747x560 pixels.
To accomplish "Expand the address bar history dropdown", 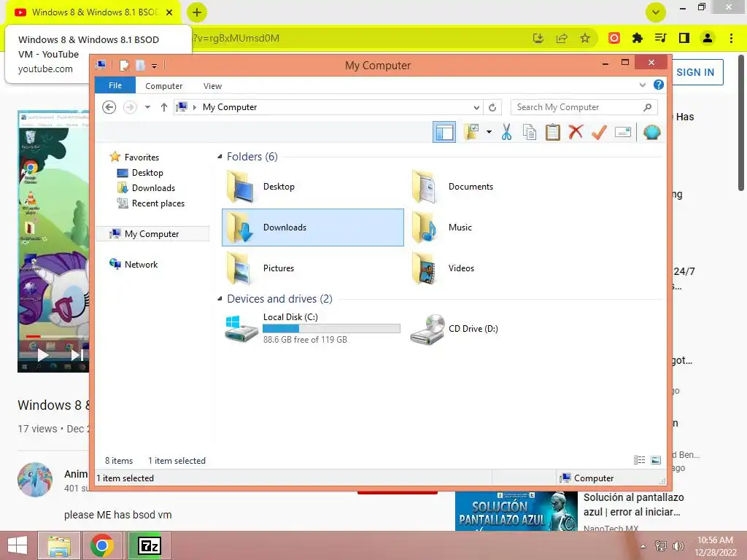I will pos(476,107).
